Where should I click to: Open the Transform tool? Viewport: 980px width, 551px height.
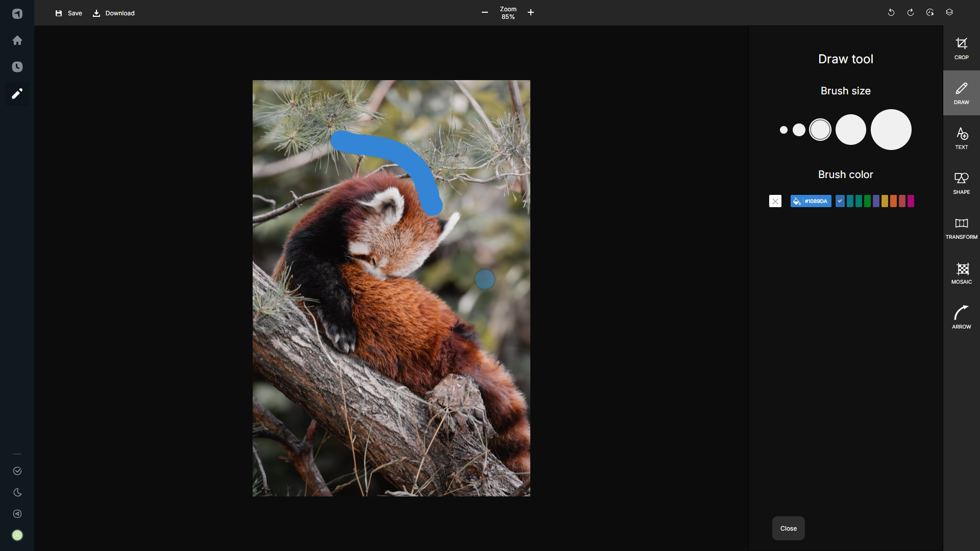pos(961,228)
